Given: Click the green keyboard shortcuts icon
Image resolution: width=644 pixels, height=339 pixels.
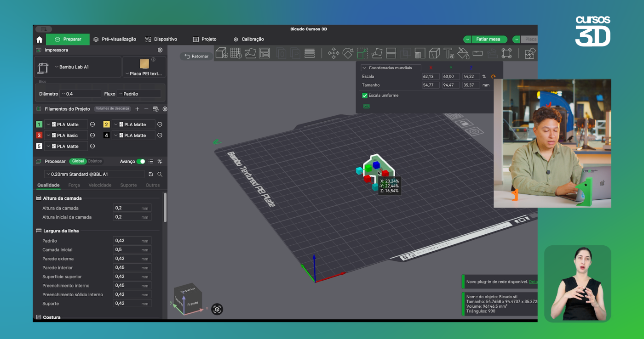Looking at the screenshot, I should 367,106.
